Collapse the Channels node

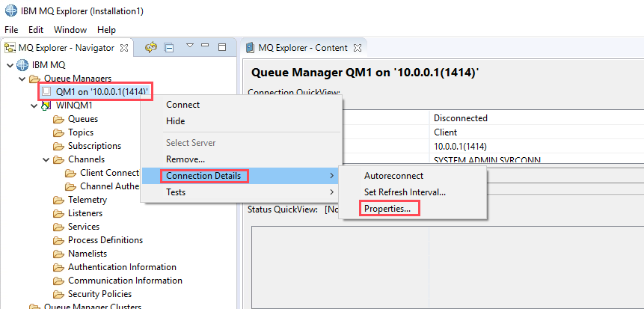46,159
